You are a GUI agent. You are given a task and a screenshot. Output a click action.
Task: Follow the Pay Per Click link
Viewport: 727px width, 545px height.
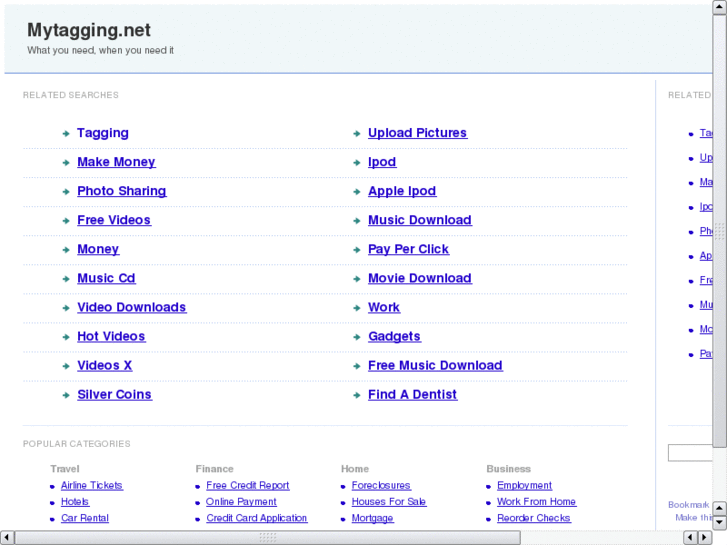(408, 249)
